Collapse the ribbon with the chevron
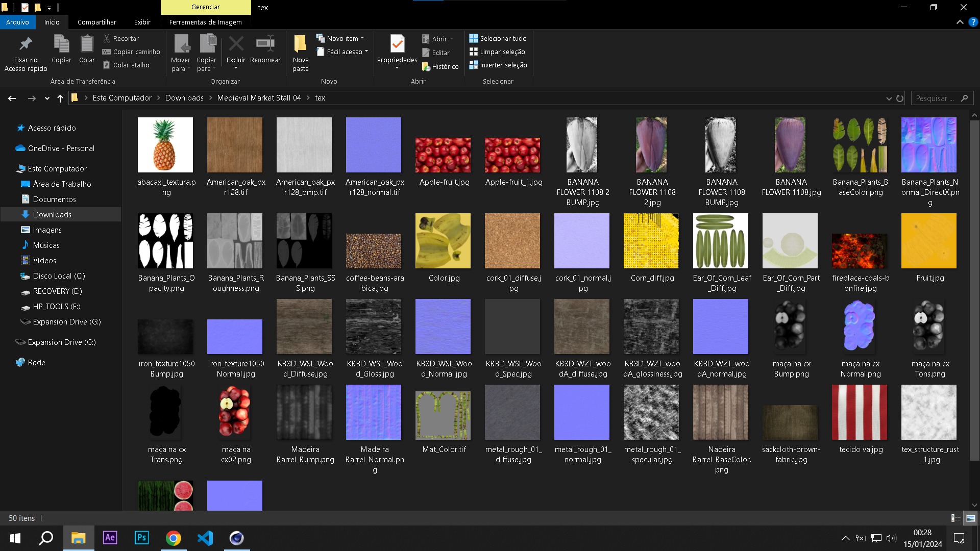Screen dimensions: 980x551 pyautogui.click(x=960, y=22)
